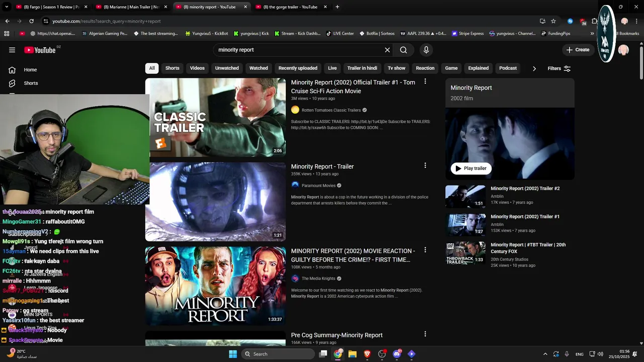Open the LIVE Center bookmark

point(340,34)
